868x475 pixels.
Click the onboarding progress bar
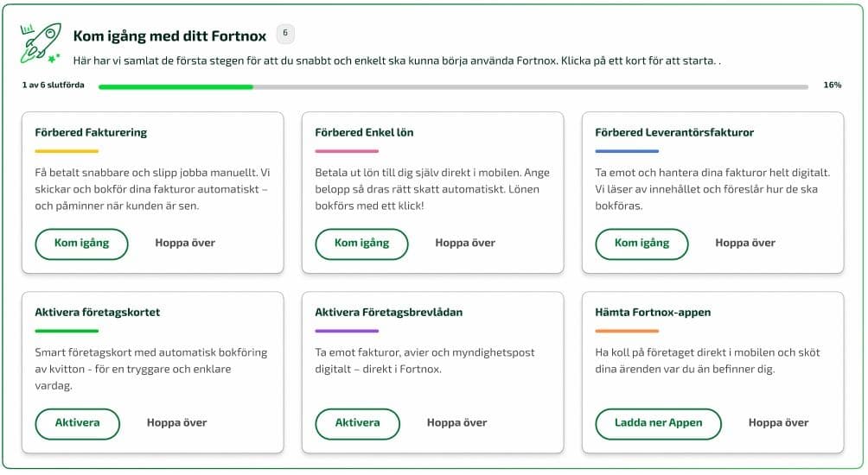[x=453, y=86]
